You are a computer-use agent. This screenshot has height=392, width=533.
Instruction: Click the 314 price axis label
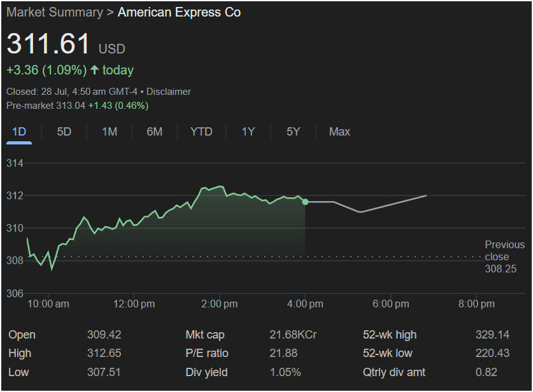[15, 164]
